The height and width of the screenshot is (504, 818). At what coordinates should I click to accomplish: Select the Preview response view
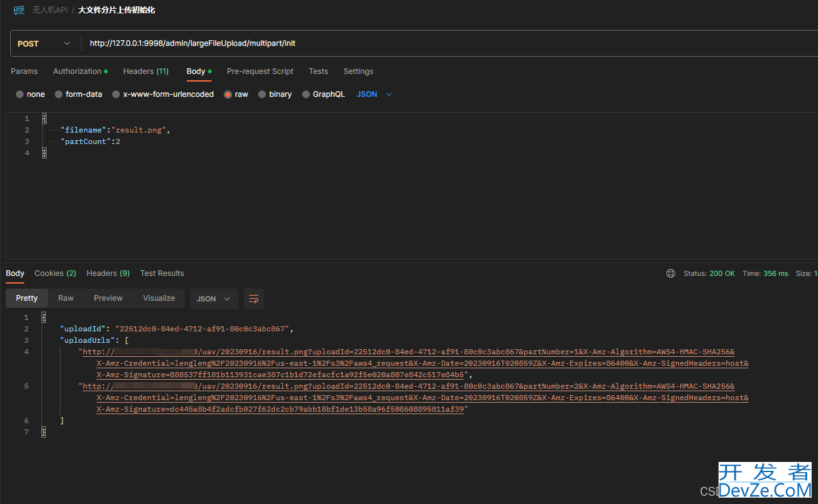pos(108,298)
